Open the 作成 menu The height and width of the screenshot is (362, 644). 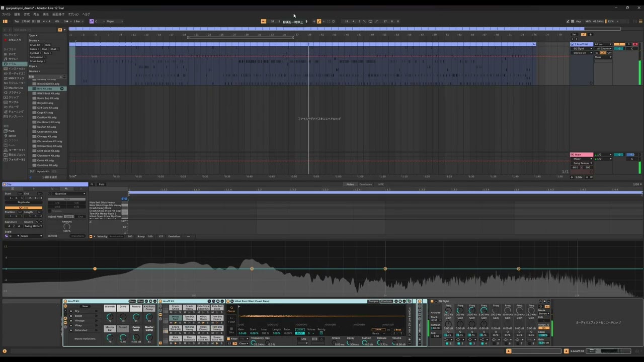[27, 14]
